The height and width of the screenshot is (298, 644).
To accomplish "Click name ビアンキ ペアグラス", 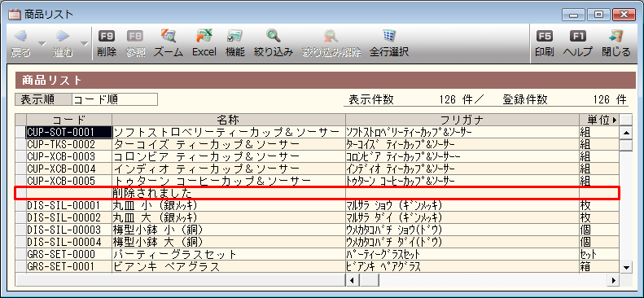I will [166, 267].
